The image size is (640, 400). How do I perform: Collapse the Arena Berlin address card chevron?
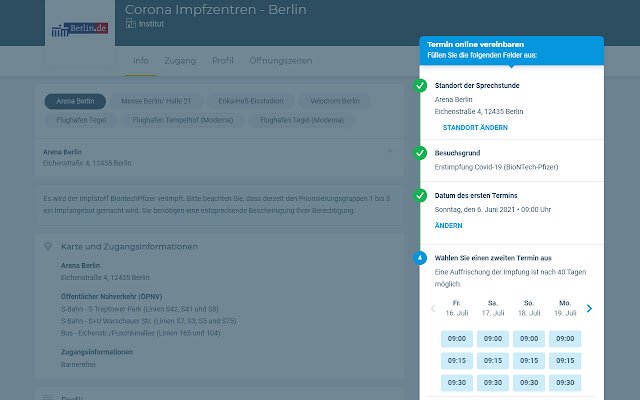[390, 151]
